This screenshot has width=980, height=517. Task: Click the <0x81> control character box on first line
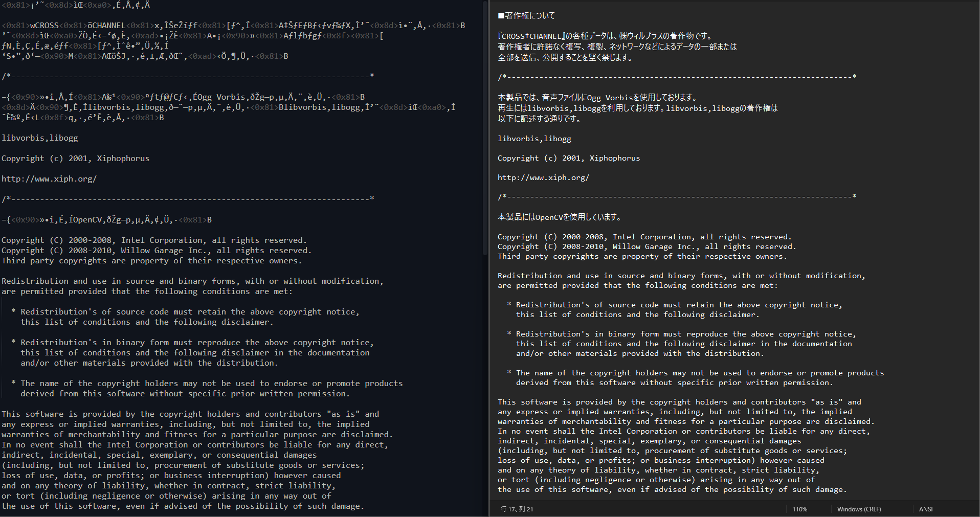pyautogui.click(x=15, y=5)
